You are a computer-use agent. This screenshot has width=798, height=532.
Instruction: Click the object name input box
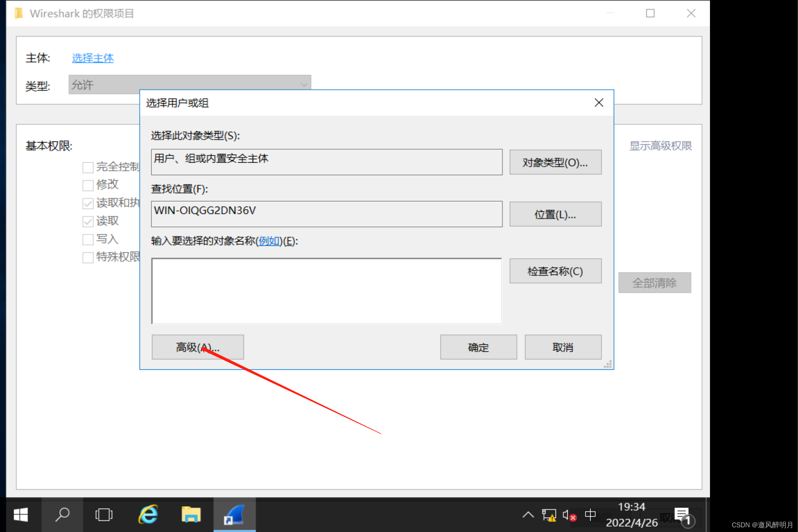(x=326, y=291)
